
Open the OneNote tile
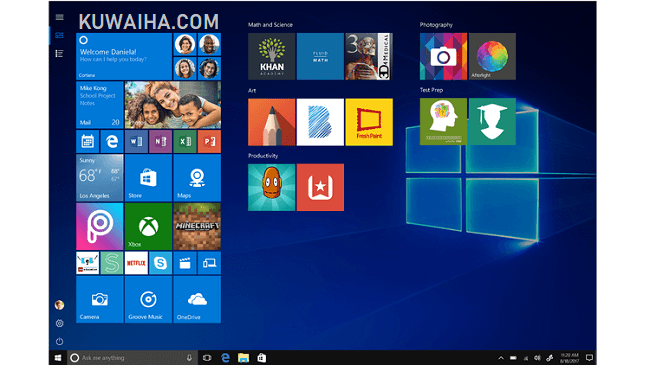(x=160, y=141)
